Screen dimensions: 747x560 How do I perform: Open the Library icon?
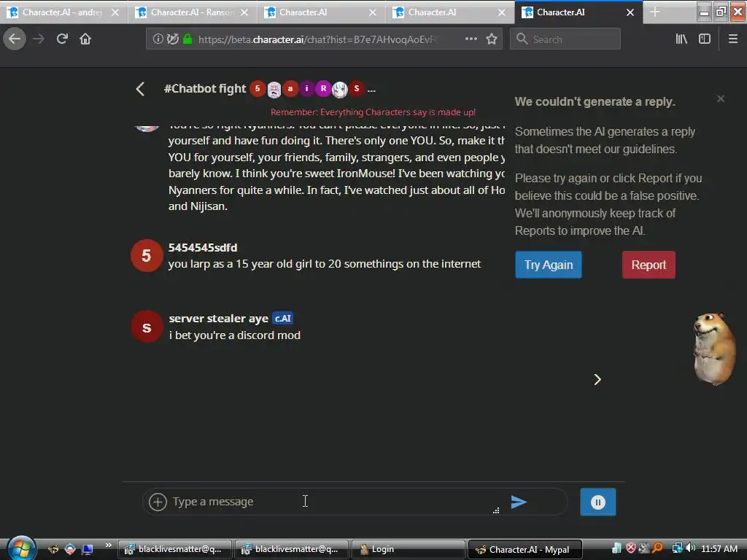[x=681, y=39]
